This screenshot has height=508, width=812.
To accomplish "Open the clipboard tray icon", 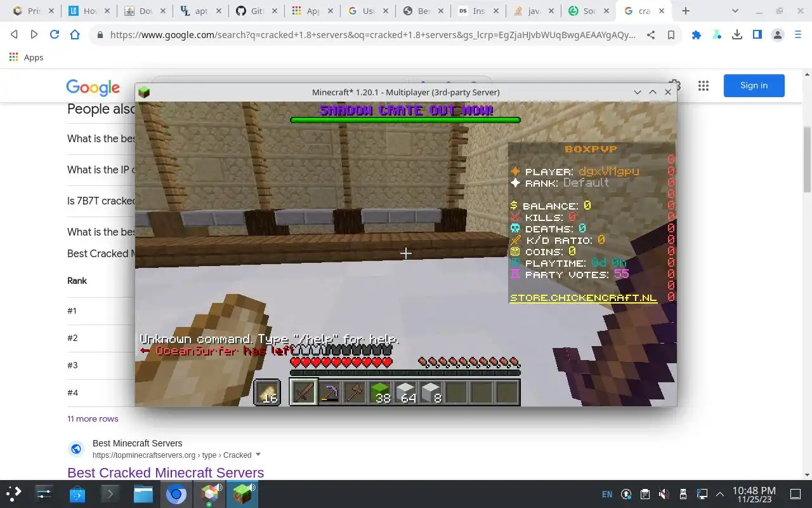I will click(645, 494).
